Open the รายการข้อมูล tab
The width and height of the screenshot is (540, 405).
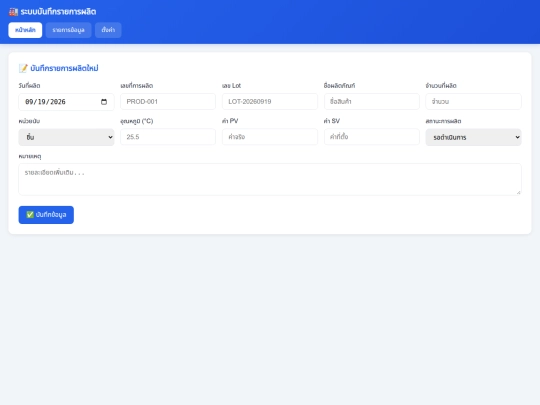coord(68,30)
